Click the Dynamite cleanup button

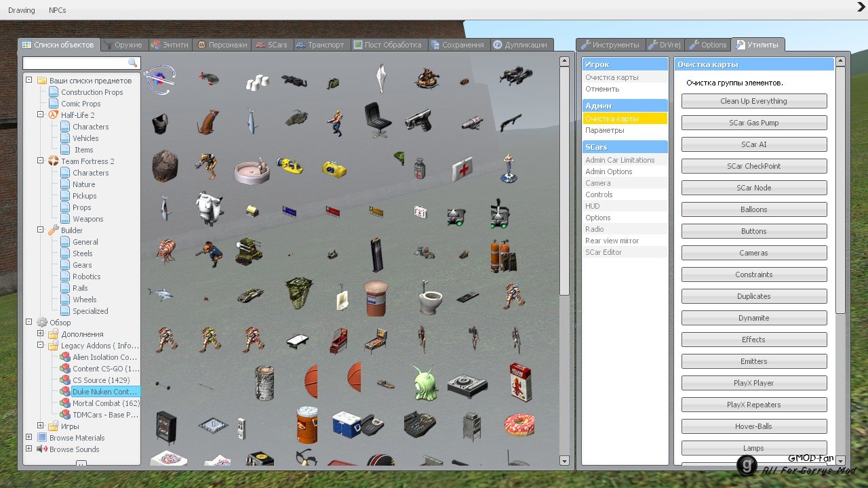click(x=754, y=318)
